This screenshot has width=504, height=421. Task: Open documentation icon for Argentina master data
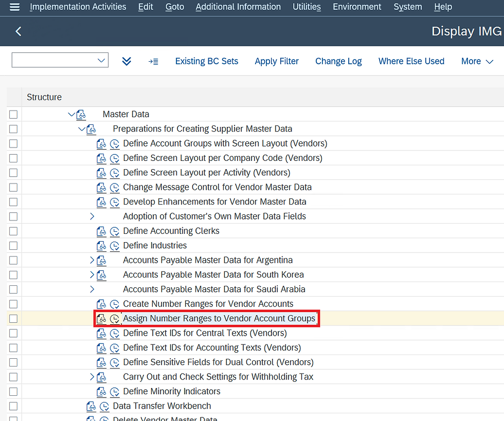point(101,260)
